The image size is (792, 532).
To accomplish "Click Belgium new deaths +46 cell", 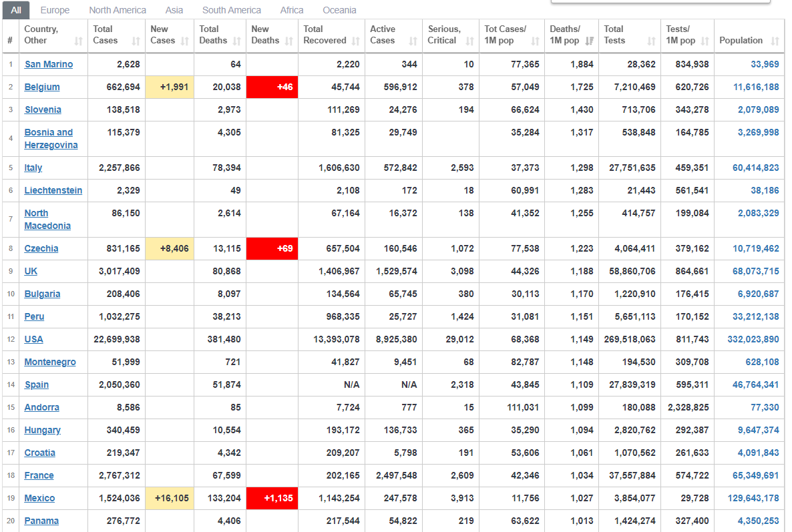I will [x=272, y=87].
